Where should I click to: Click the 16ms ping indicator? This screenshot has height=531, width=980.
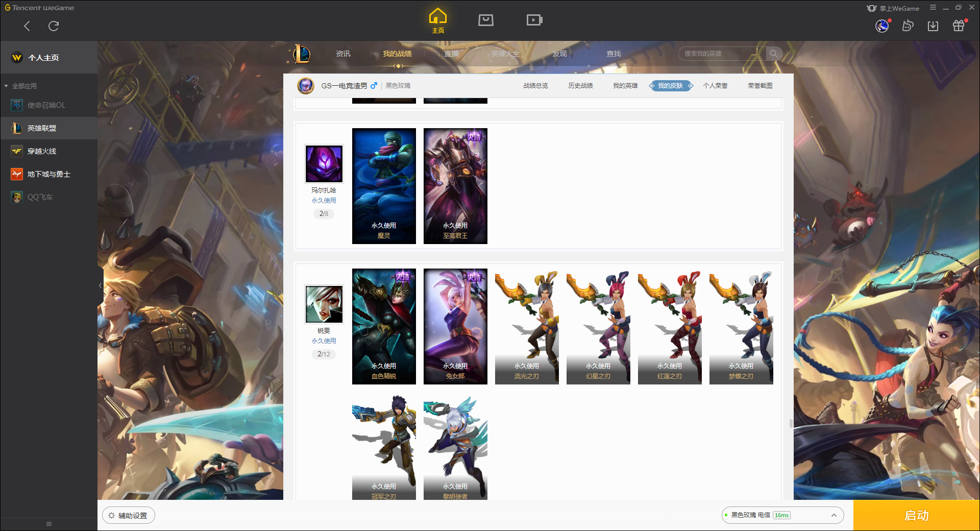pyautogui.click(x=781, y=515)
